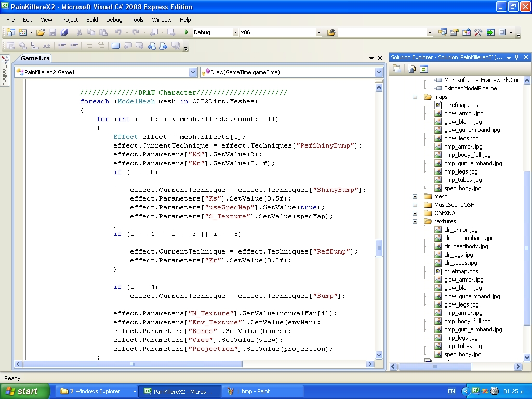The height and width of the screenshot is (399, 532).
Task: Select clr_headbody.jpg in textures folder
Action: [x=466, y=246]
